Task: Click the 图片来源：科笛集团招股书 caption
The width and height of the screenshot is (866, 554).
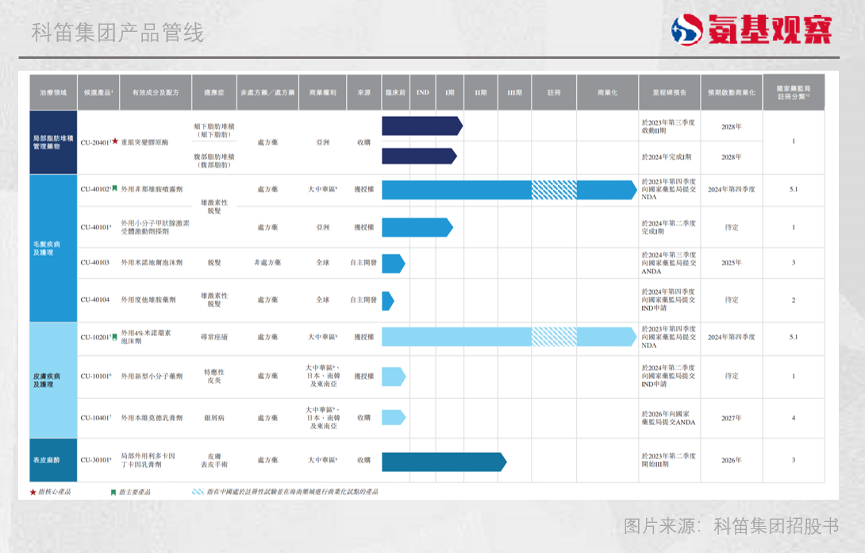Action: pos(731,525)
